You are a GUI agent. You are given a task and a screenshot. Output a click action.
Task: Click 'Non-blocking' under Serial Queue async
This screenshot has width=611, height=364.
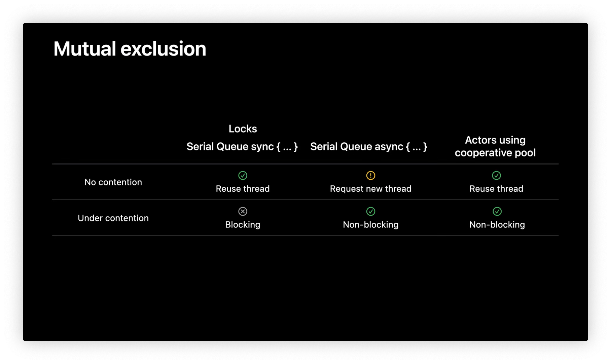[370, 225]
